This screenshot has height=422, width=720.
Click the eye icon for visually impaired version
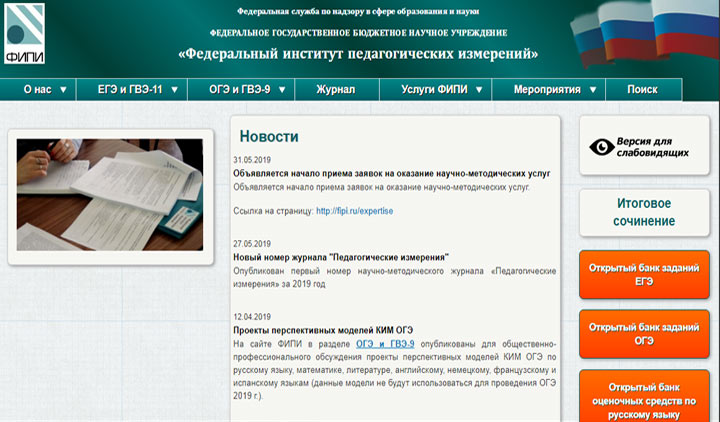pos(602,147)
